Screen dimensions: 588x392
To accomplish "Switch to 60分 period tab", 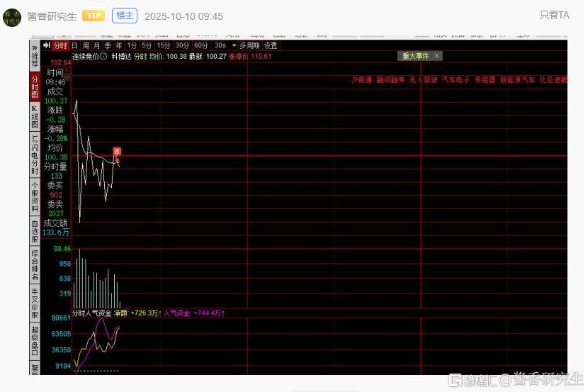I will (200, 45).
